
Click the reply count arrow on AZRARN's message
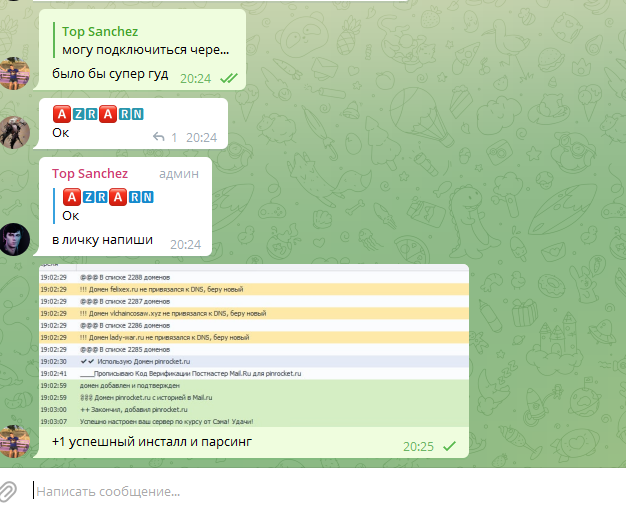[x=158, y=137]
